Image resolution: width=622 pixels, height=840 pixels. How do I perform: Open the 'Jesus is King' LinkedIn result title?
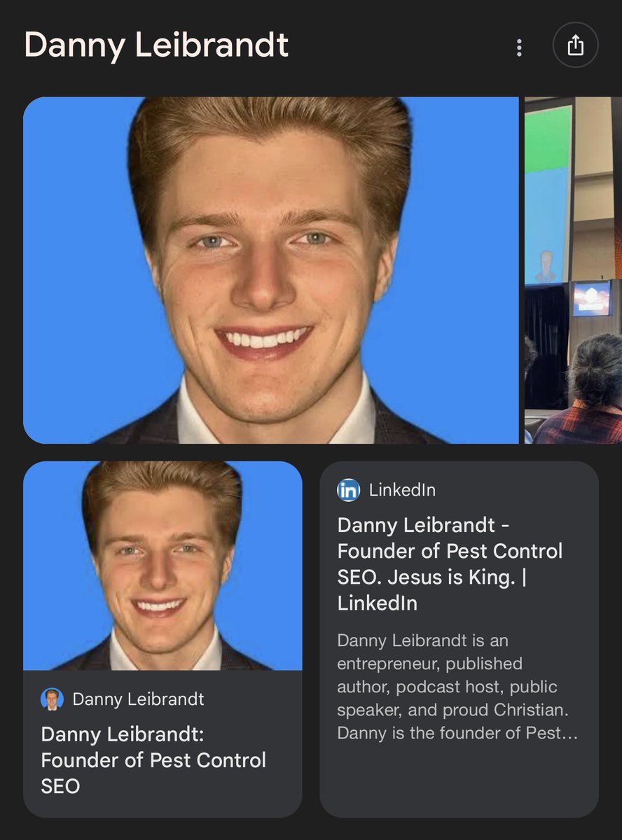(x=450, y=563)
